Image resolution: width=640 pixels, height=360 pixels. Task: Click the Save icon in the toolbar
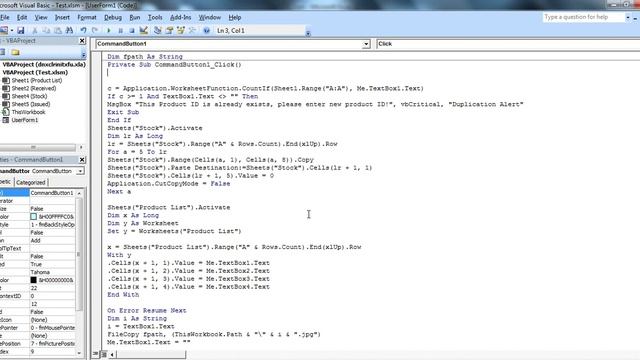[21, 30]
